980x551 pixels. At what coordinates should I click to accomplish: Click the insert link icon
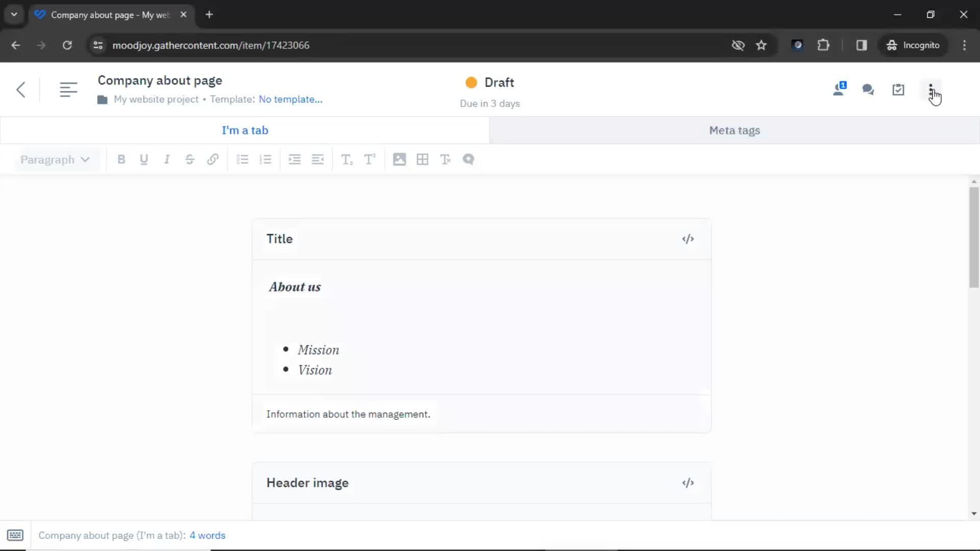213,160
